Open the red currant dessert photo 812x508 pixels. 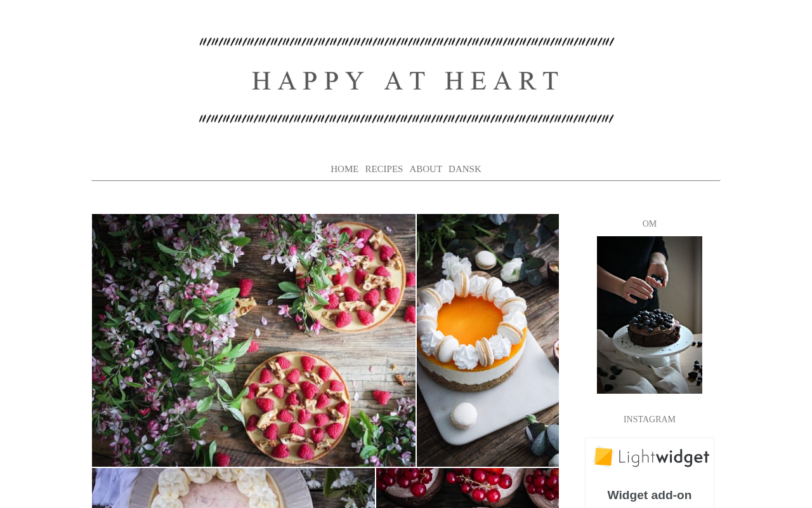point(468,488)
